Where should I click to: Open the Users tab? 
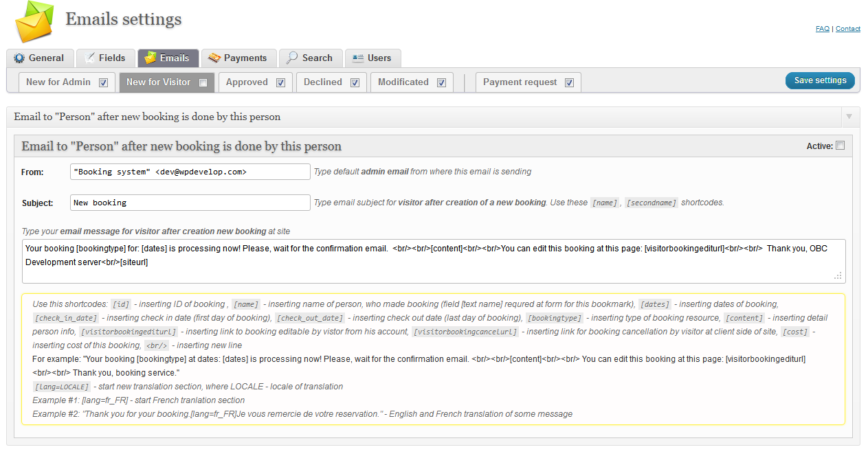372,58
